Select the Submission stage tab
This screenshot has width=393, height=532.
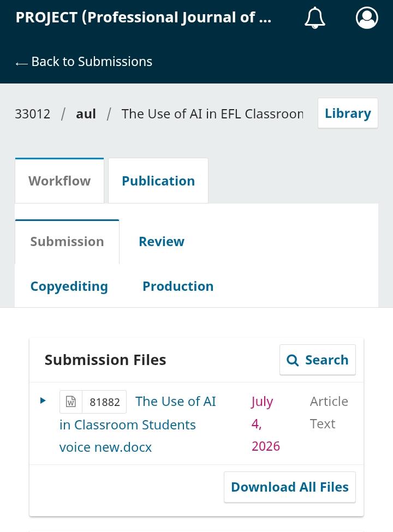pos(67,242)
